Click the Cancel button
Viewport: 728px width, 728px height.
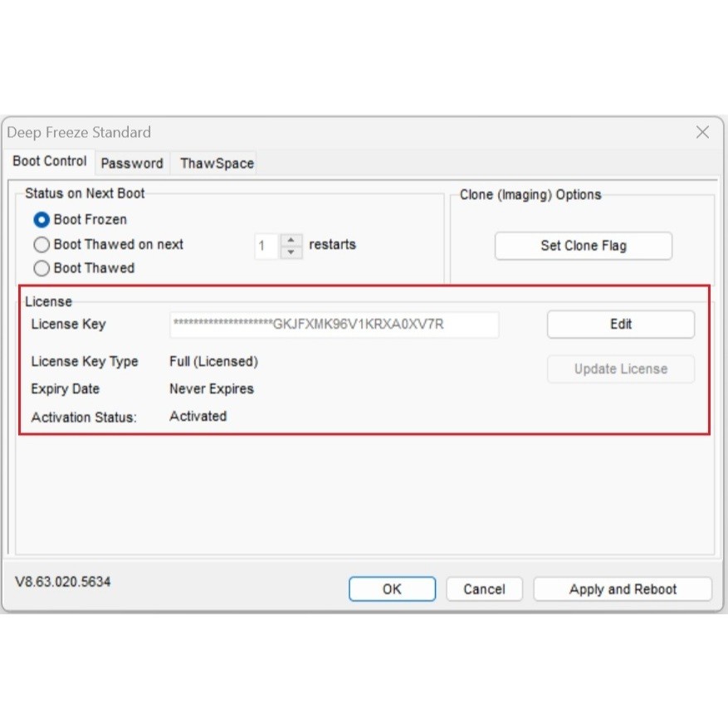coord(484,589)
